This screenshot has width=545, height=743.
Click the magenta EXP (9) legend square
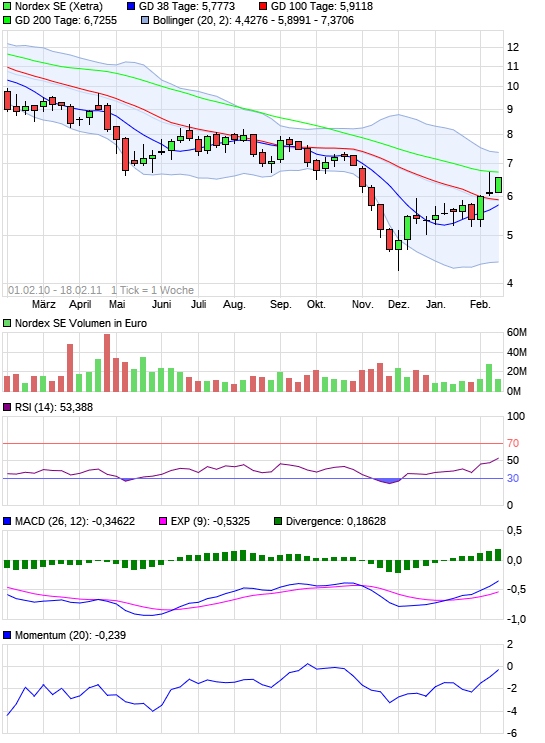pyautogui.click(x=163, y=521)
